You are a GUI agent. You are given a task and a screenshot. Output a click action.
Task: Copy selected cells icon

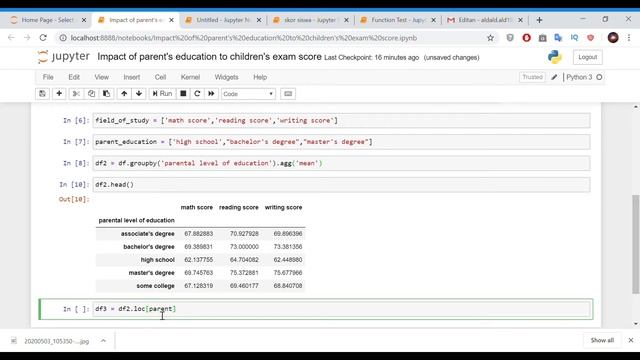(x=91, y=94)
